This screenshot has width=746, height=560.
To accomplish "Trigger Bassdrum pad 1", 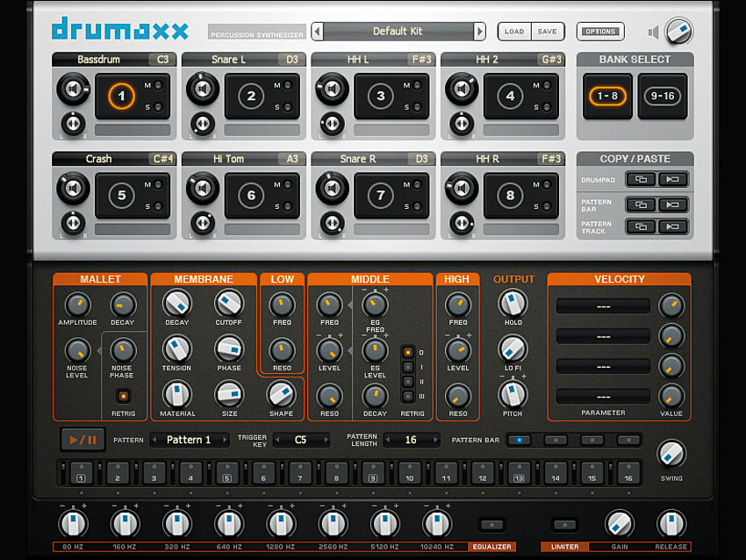I will (x=121, y=96).
